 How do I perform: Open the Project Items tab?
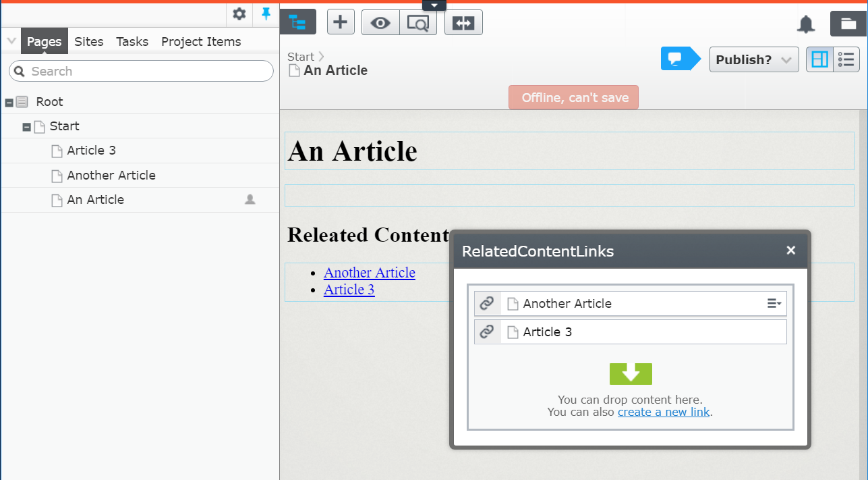[x=201, y=42]
